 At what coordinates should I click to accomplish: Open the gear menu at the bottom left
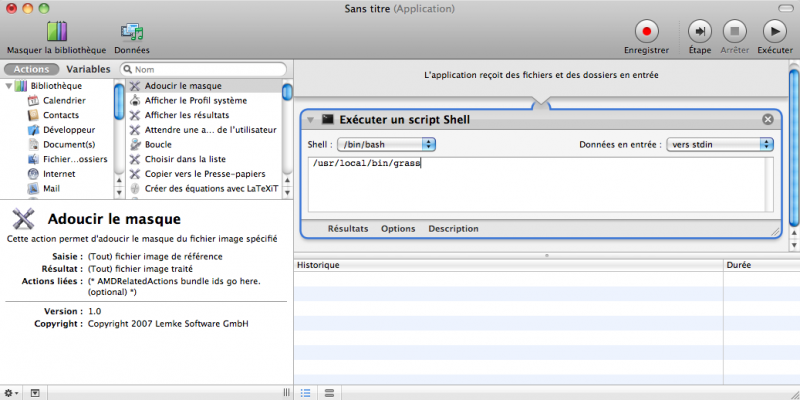[x=11, y=393]
